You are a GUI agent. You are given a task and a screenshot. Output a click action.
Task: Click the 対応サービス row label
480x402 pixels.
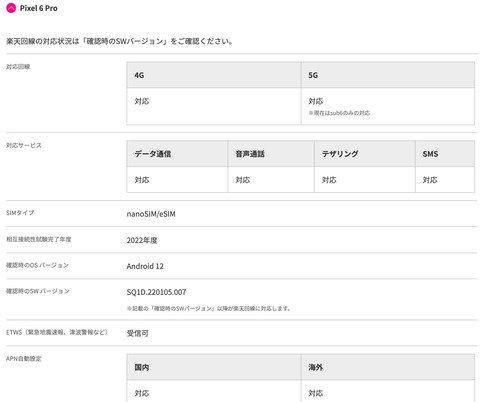click(24, 145)
